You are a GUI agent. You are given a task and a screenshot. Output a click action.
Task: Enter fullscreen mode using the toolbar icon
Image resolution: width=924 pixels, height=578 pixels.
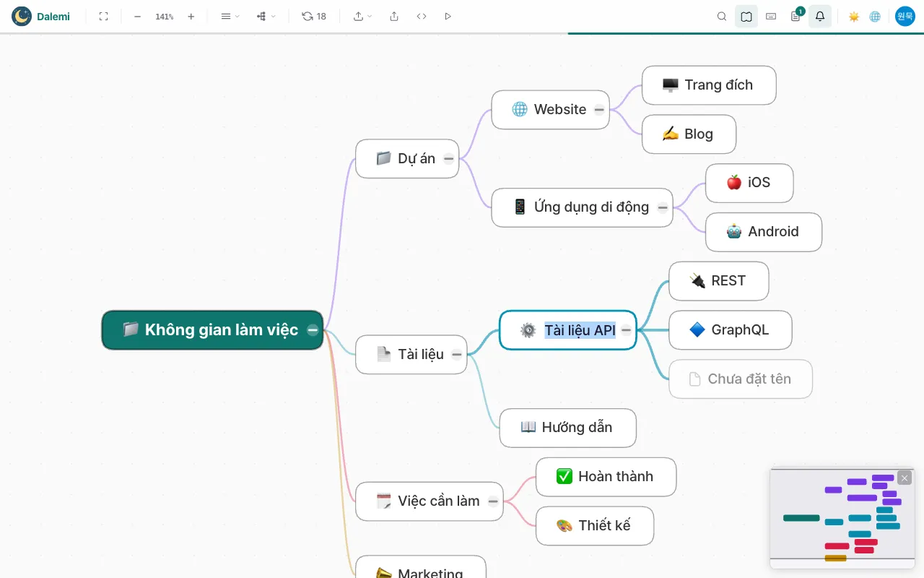(x=103, y=16)
